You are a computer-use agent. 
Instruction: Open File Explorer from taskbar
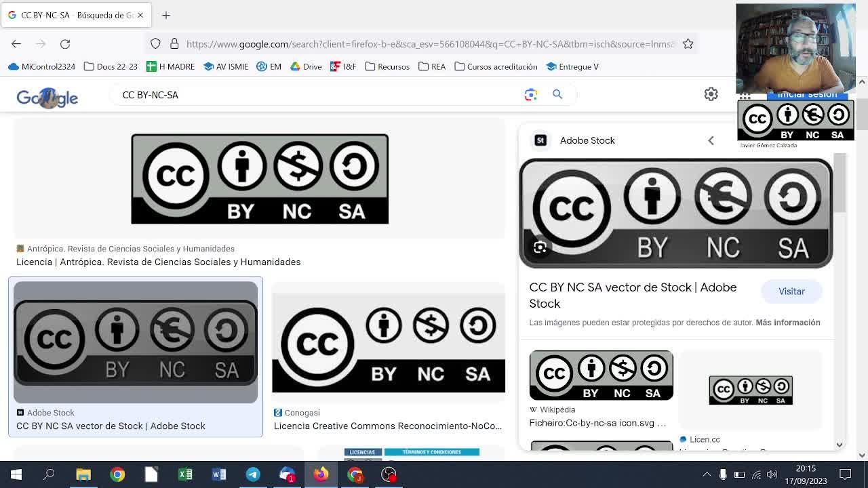coord(83,474)
